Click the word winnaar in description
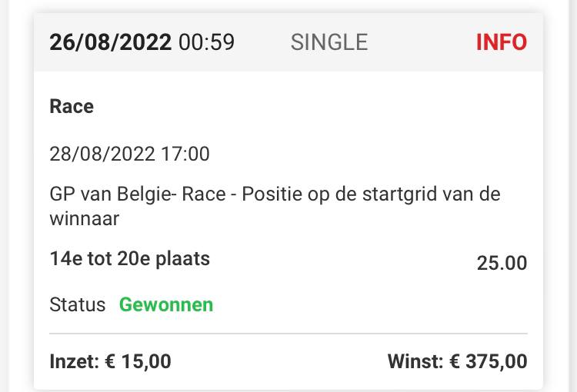Viewport: 577px width, 392px height. click(x=85, y=220)
